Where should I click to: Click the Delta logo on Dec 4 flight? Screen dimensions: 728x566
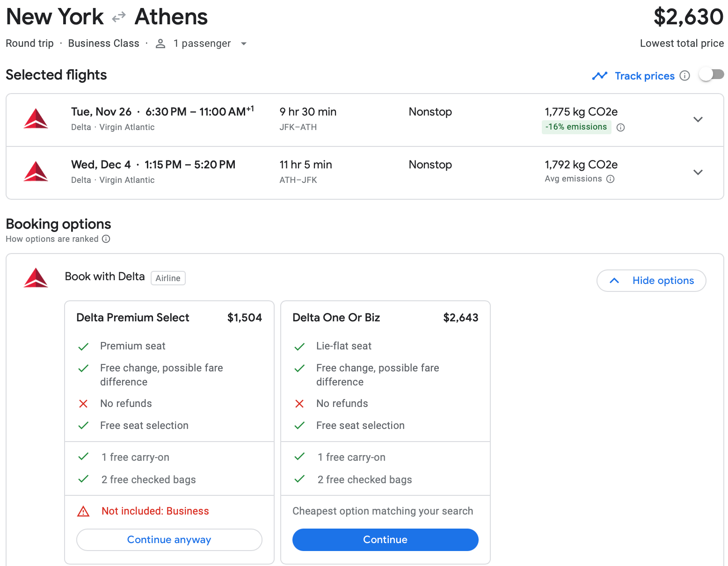coord(36,172)
